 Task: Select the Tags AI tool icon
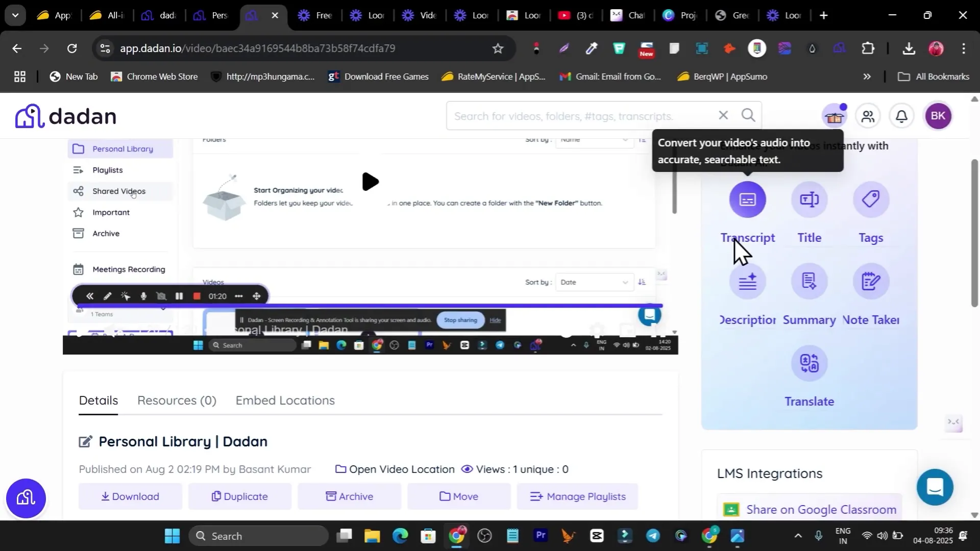tap(871, 199)
